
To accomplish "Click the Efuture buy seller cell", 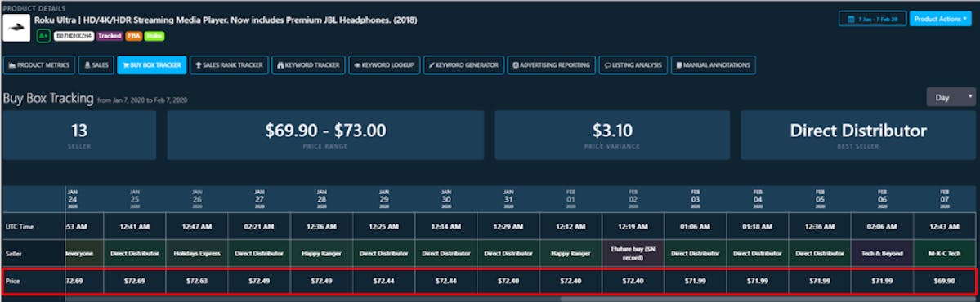I will 633,253.
